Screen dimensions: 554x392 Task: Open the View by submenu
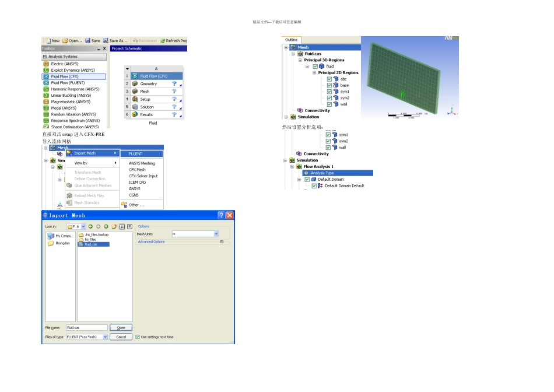pos(93,163)
